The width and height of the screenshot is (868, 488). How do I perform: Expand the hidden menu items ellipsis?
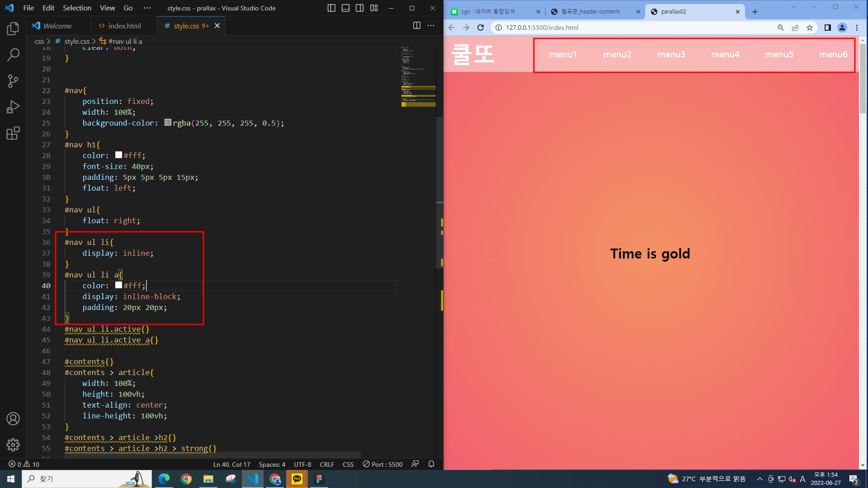tap(147, 8)
